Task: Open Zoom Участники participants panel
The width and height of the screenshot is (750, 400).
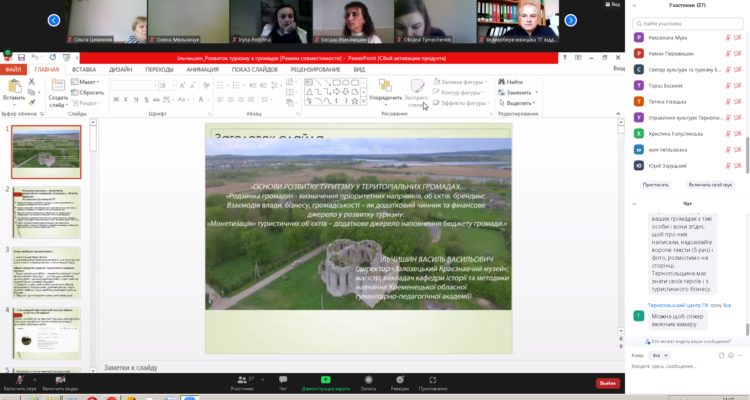Action: coord(242,383)
